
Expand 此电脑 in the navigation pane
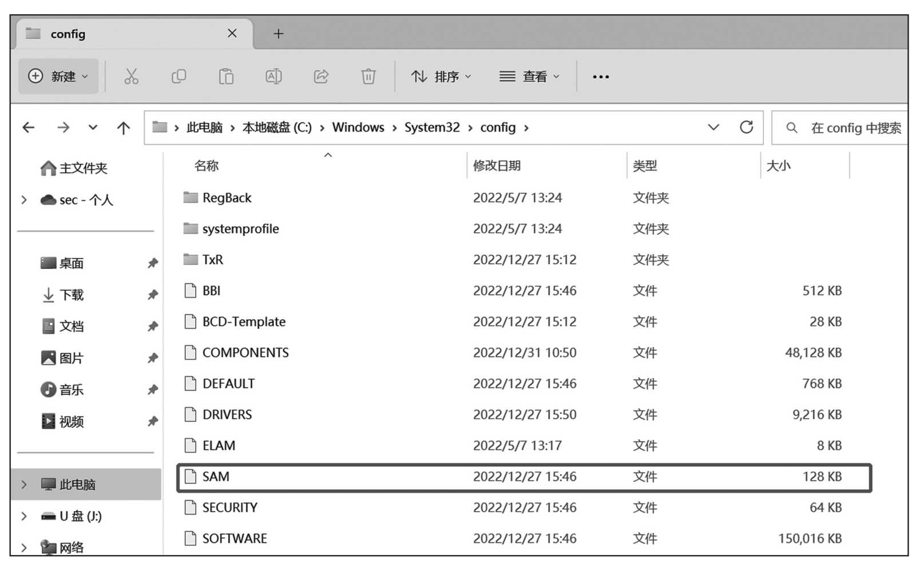pos(24,485)
